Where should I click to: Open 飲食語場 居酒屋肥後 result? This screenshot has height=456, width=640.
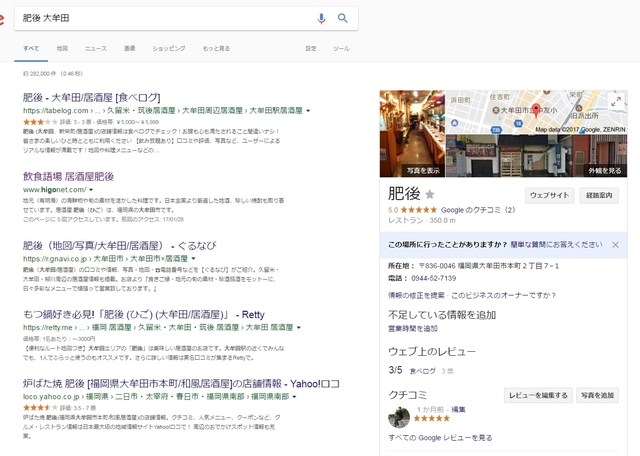click(68, 176)
